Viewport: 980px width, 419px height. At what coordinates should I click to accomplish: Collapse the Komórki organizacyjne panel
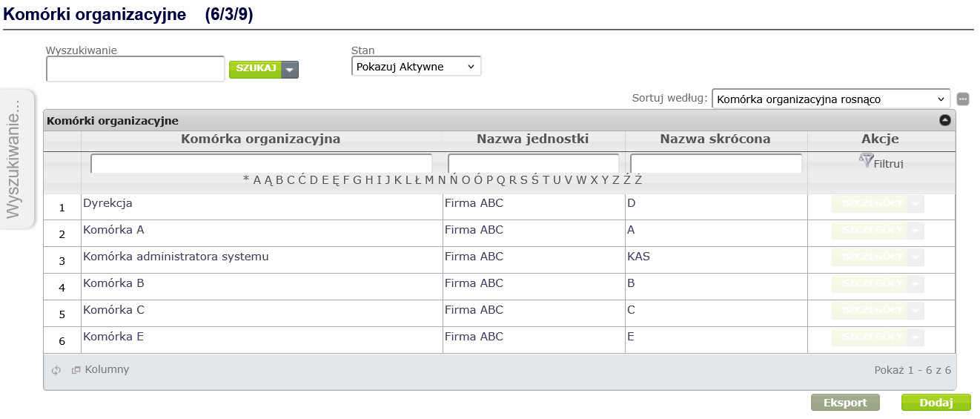click(944, 120)
